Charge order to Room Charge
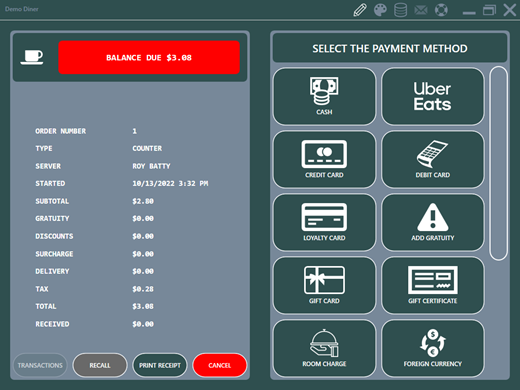Image resolution: width=520 pixels, height=390 pixels. click(x=324, y=349)
